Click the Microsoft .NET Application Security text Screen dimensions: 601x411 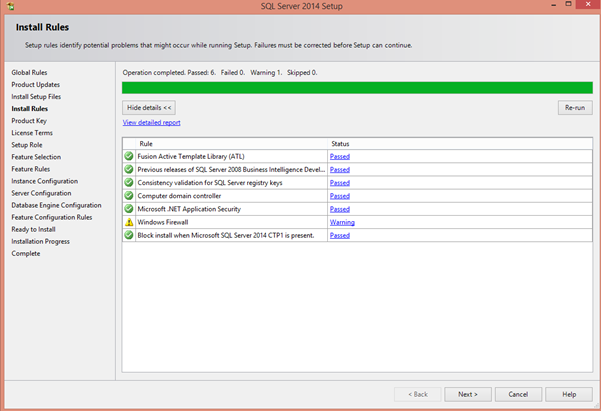point(189,209)
